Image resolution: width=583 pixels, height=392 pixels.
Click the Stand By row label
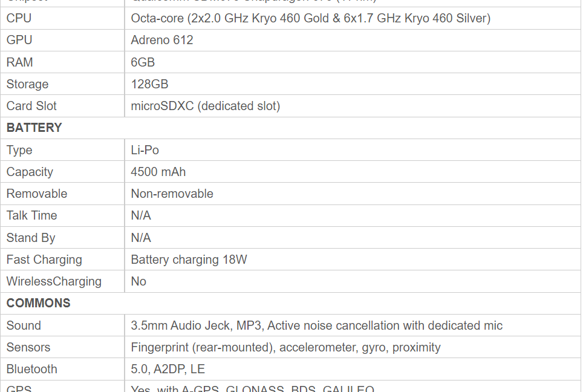pyautogui.click(x=30, y=238)
